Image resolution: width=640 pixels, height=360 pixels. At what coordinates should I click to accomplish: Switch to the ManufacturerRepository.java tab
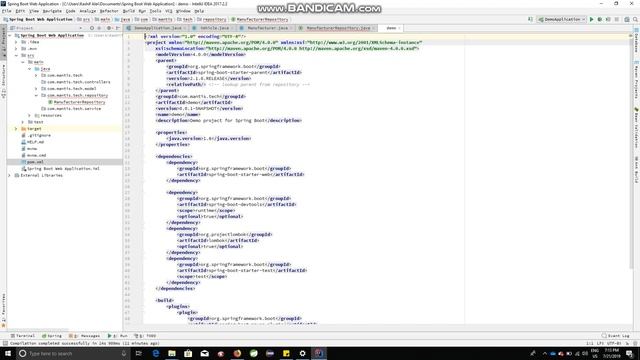click(x=338, y=28)
